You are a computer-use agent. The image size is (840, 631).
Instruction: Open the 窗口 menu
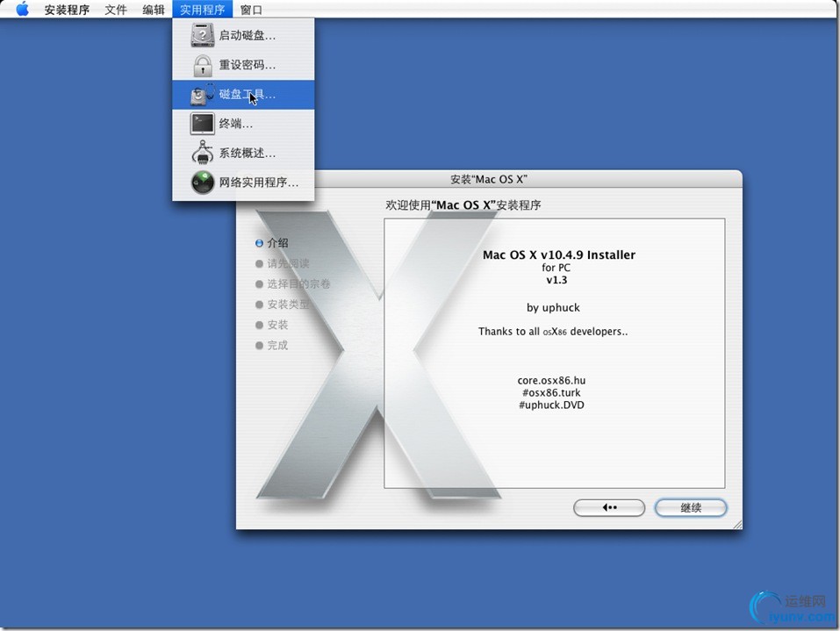251,10
